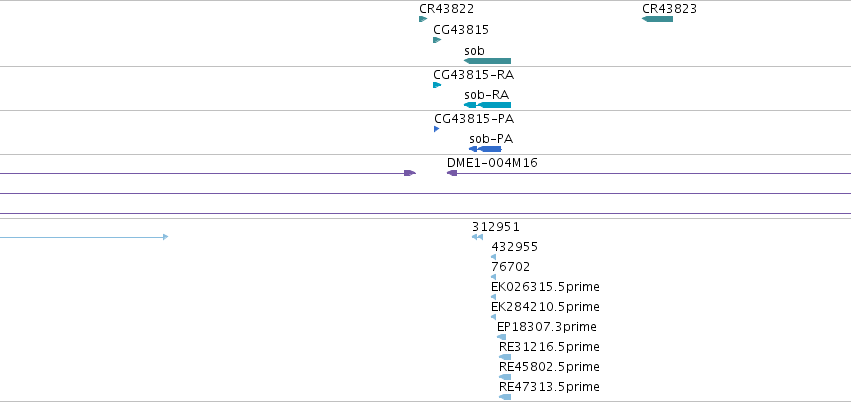This screenshot has height=402, width=851.
Task: Select the long light-blue arrow feature at left
Action: tap(84, 237)
